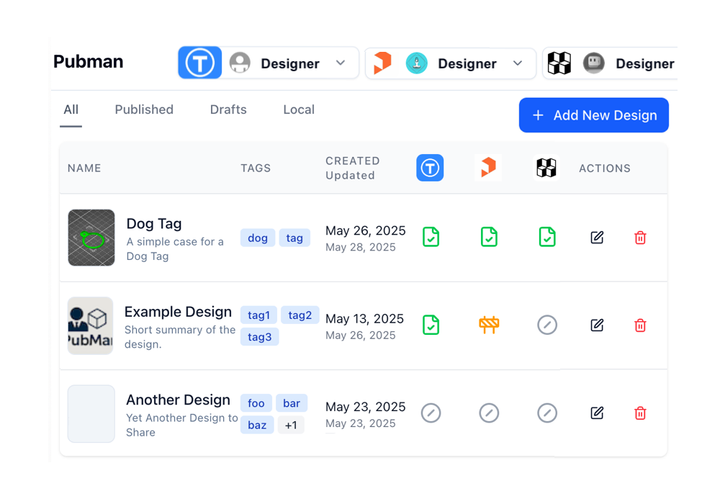Click the gray user avatar beside Thingiverse Designer
Viewport: 720px width, 486px height.
click(240, 62)
